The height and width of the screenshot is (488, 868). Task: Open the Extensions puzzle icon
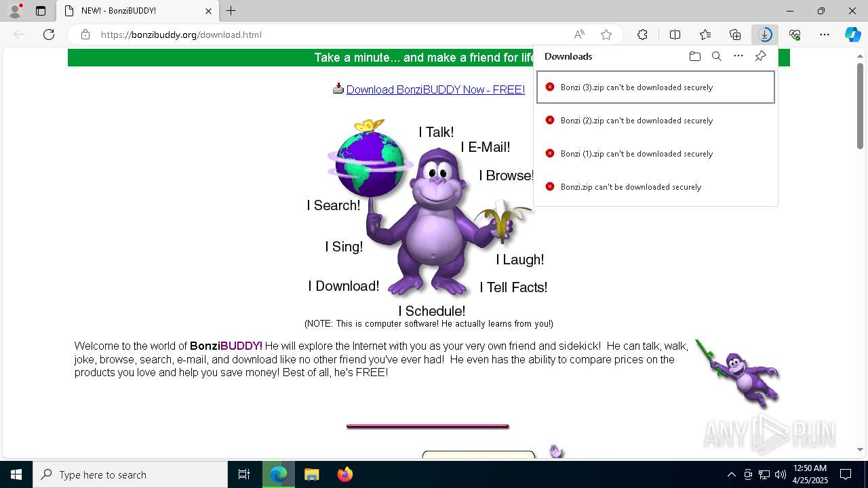(x=642, y=35)
